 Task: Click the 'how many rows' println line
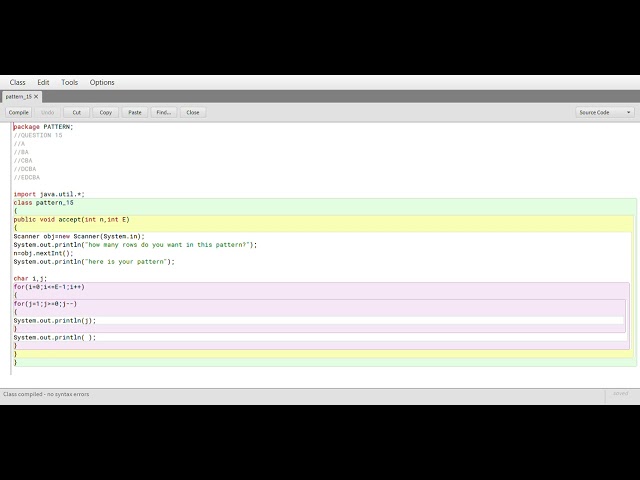coord(136,245)
